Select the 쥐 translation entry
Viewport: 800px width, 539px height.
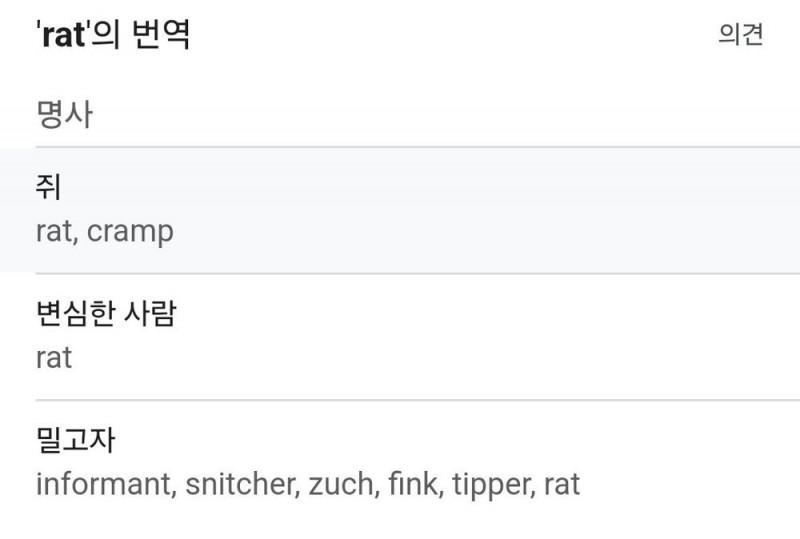pos(48,187)
